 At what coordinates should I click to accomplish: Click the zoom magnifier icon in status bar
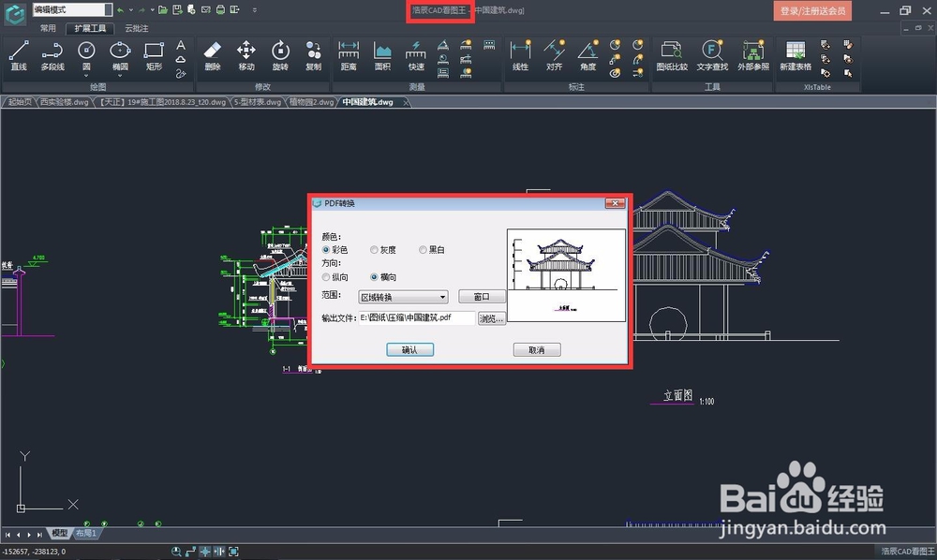click(x=176, y=552)
